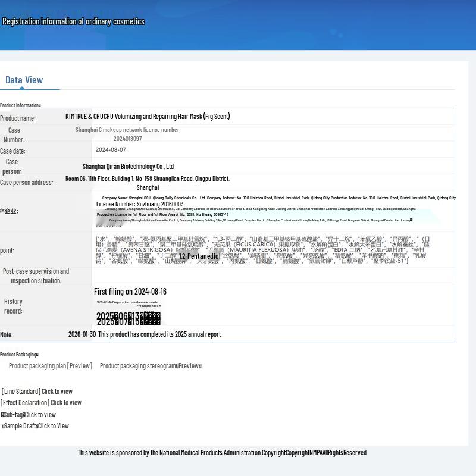Open Sample Draft Click to View link
The width and height of the screenshot is (476, 476).
[x=35, y=426]
